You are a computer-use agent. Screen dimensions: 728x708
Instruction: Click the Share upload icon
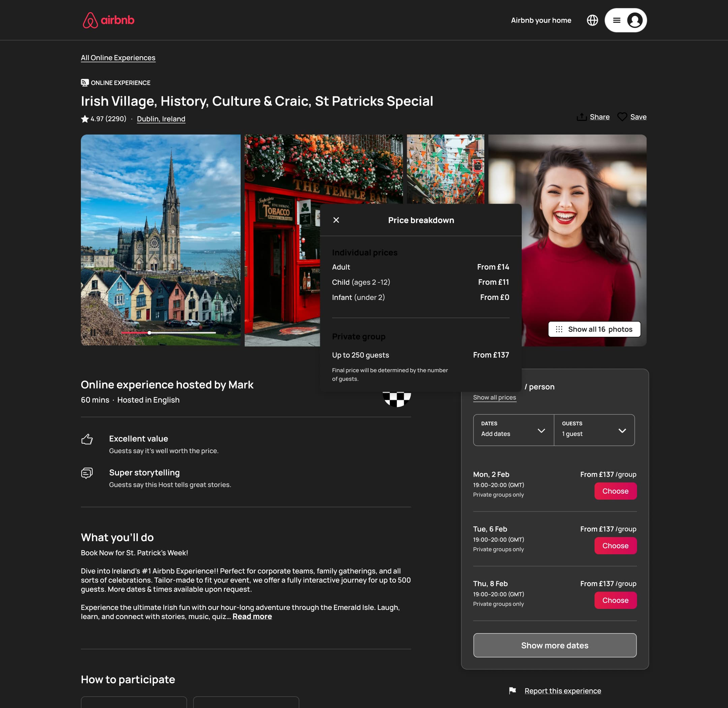click(x=581, y=117)
